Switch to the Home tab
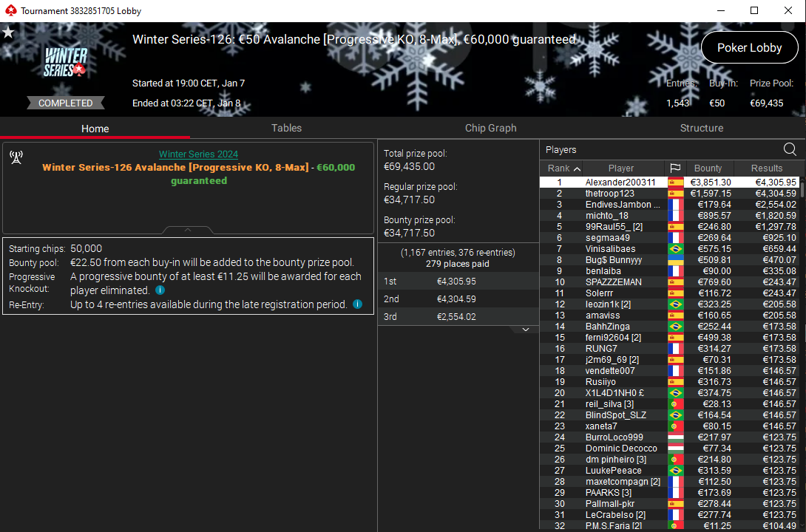 click(x=95, y=129)
